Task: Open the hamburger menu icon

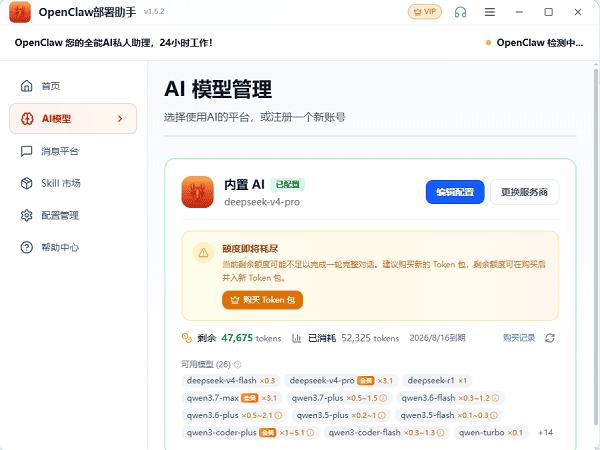Action: [x=490, y=12]
